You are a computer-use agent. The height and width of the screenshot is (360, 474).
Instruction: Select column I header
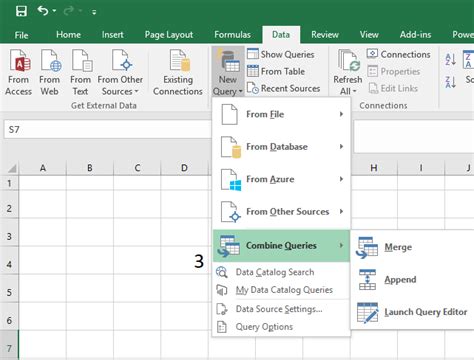(x=421, y=168)
